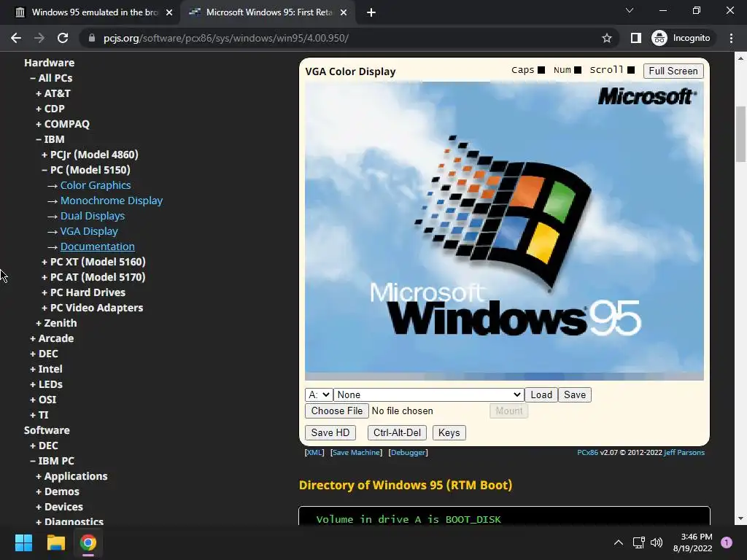Switch to 'Microsoft Windows 95: First Retail' tab
The image size is (747, 560).
pos(268,12)
